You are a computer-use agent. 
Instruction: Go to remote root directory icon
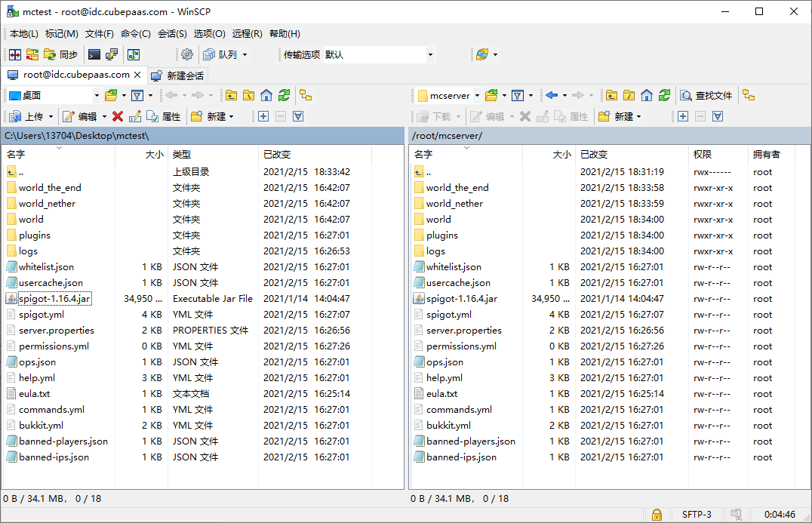(x=629, y=95)
